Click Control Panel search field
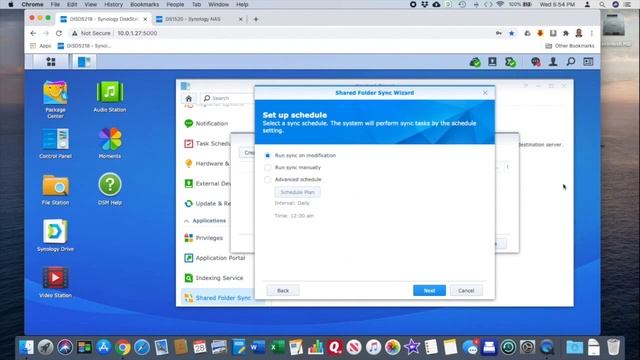 [228, 98]
